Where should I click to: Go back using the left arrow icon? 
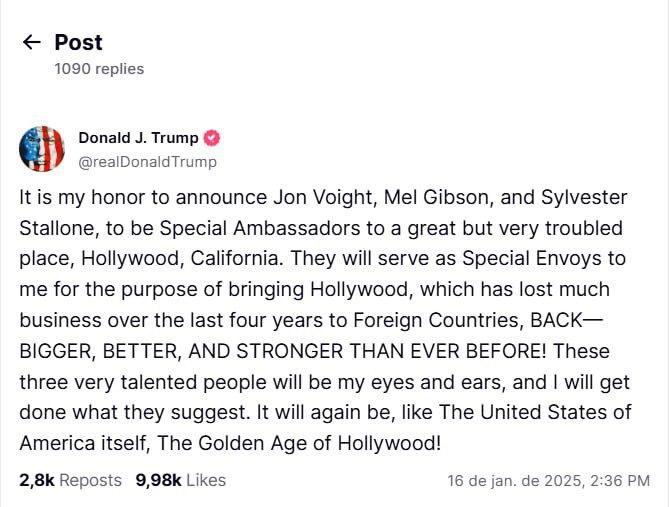click(x=31, y=42)
